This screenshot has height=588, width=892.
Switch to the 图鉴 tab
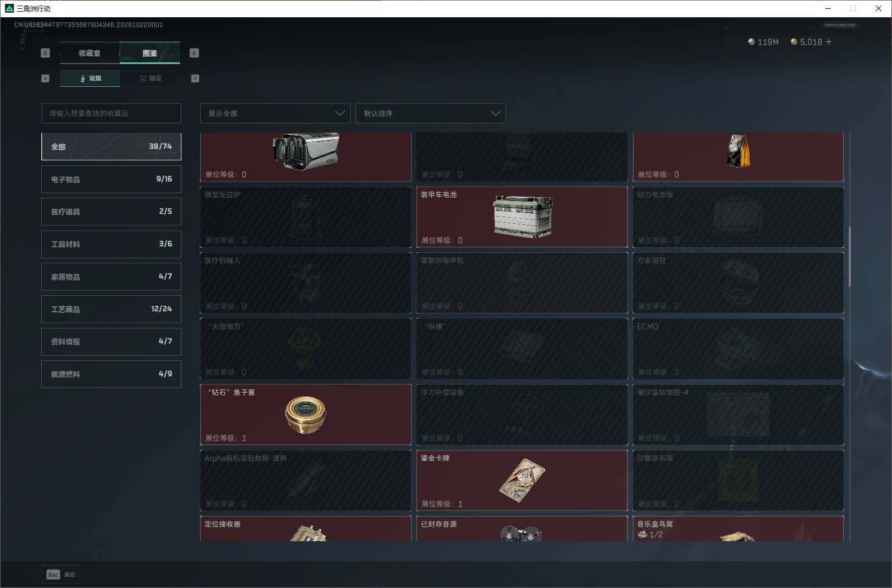coord(150,53)
